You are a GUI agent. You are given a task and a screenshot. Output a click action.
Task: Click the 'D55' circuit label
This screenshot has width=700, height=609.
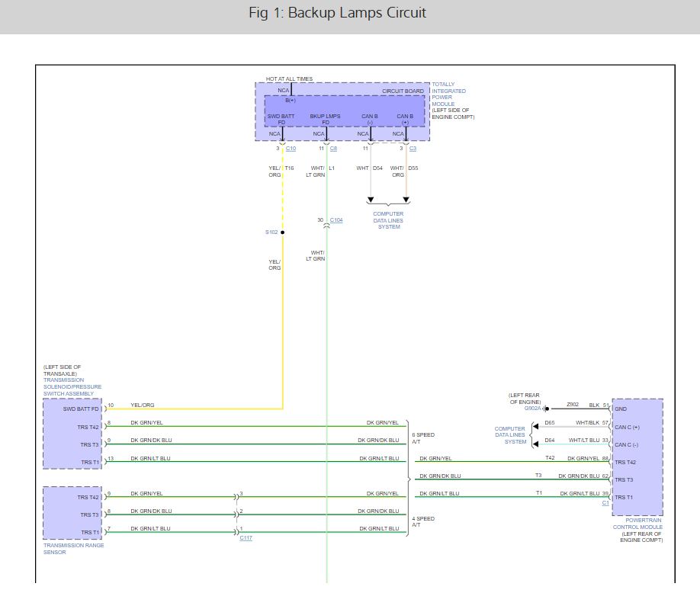click(413, 168)
